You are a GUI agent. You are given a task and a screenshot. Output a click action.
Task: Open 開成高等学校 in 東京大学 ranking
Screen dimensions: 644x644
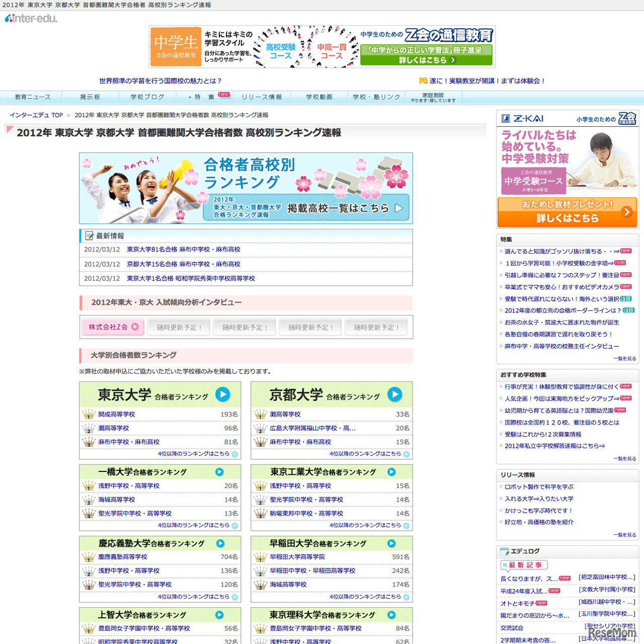tap(117, 415)
